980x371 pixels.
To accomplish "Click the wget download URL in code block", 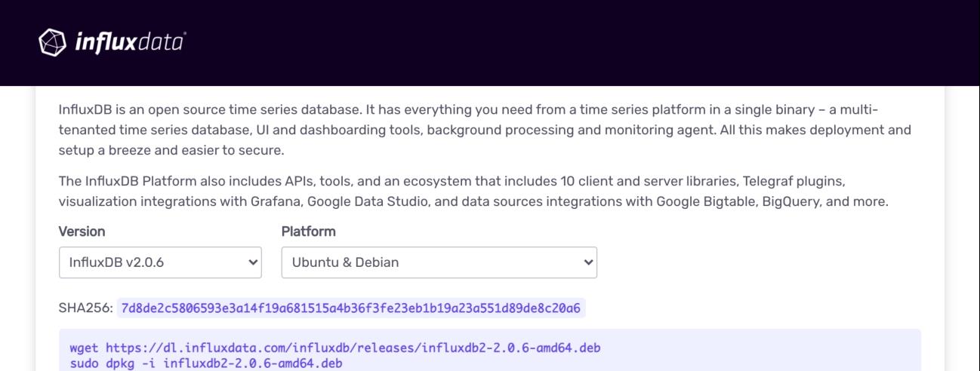I will click(353, 348).
